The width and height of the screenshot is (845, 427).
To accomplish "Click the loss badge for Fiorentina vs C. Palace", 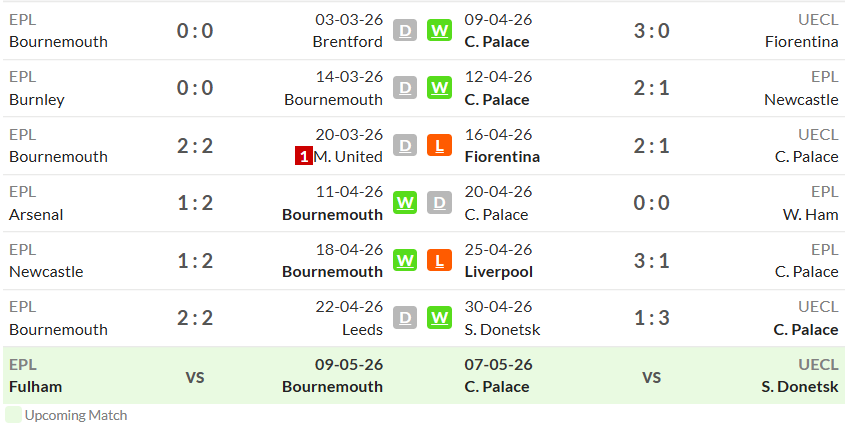I will coord(439,145).
